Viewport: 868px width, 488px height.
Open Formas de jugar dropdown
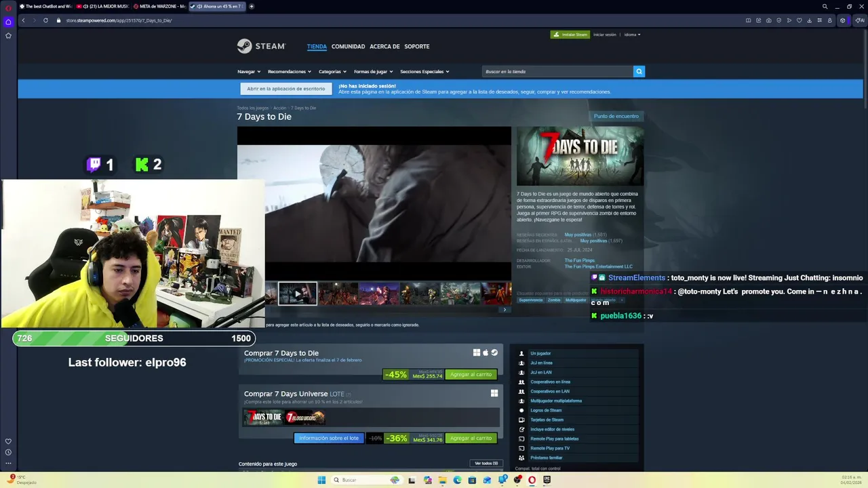pyautogui.click(x=373, y=71)
